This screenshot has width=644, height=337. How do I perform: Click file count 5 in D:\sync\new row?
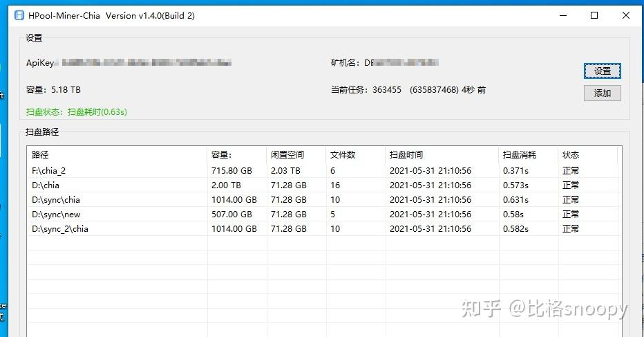[332, 215]
